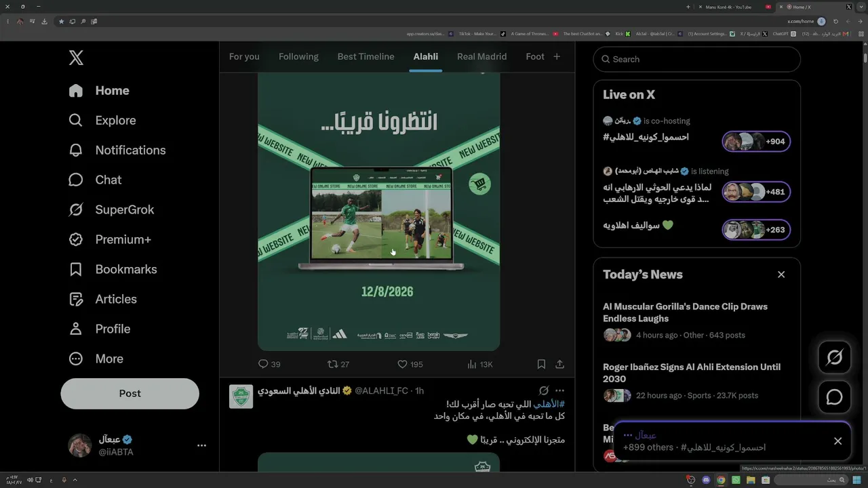Click the Search input field
The width and height of the screenshot is (868, 488).
point(696,60)
